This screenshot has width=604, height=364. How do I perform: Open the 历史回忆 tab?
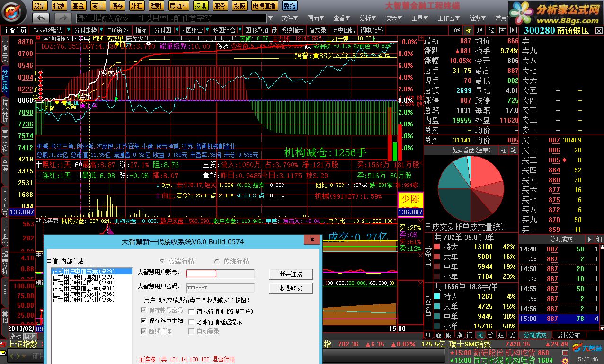pyautogui.click(x=343, y=30)
